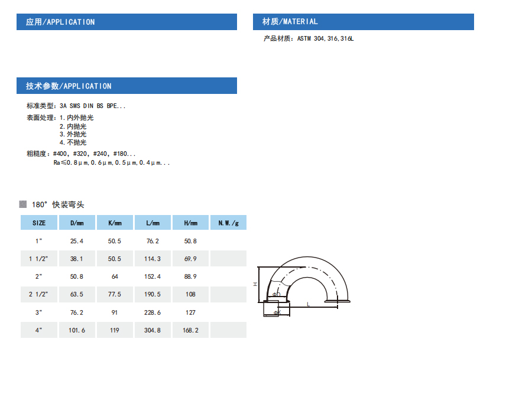Click the K/mm column header
The height and width of the screenshot is (420, 532).
point(115,223)
